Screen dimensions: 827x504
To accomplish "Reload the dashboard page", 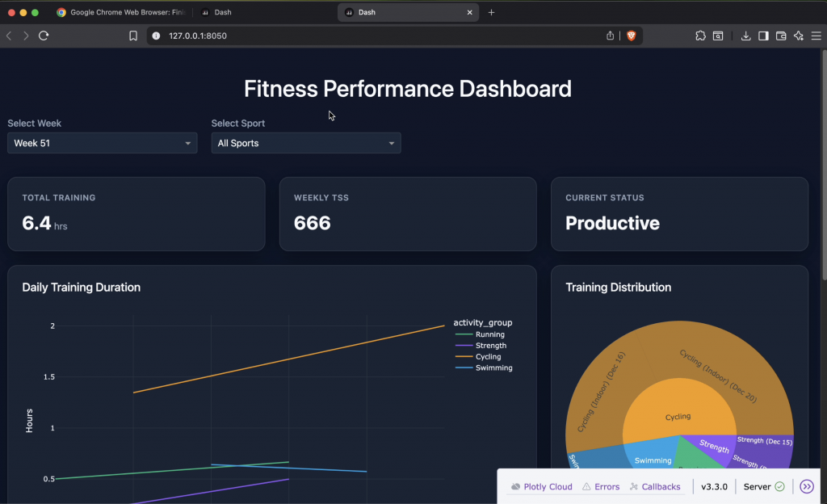I will point(44,36).
